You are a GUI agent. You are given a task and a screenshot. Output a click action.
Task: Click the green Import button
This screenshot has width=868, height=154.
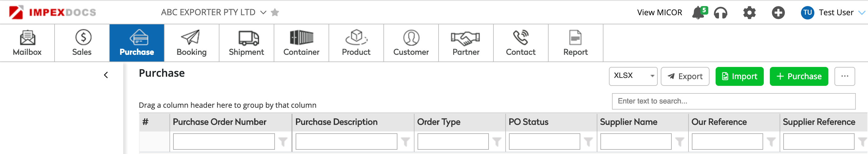[739, 76]
